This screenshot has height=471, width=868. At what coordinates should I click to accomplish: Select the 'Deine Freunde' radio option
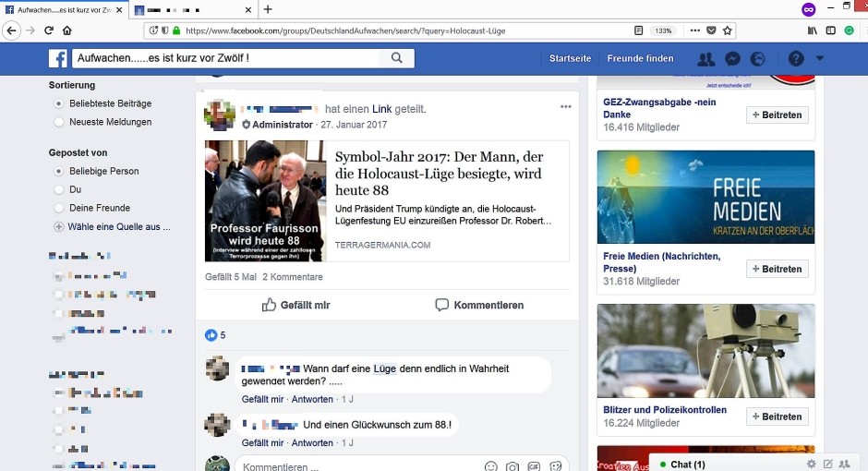click(60, 208)
